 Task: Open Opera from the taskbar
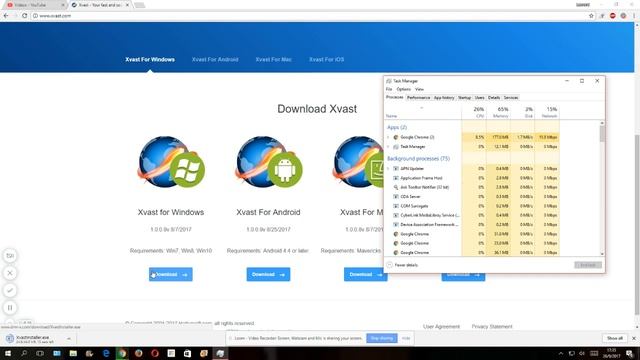[155, 353]
